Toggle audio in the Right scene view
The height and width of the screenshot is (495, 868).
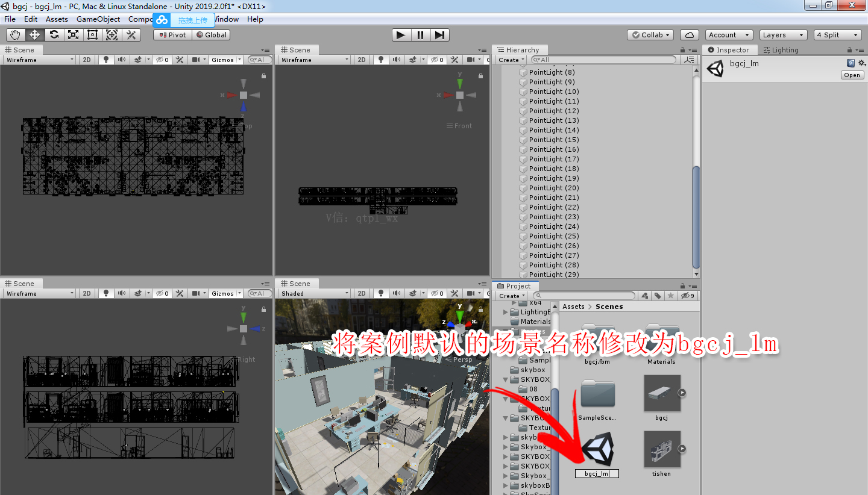[122, 293]
